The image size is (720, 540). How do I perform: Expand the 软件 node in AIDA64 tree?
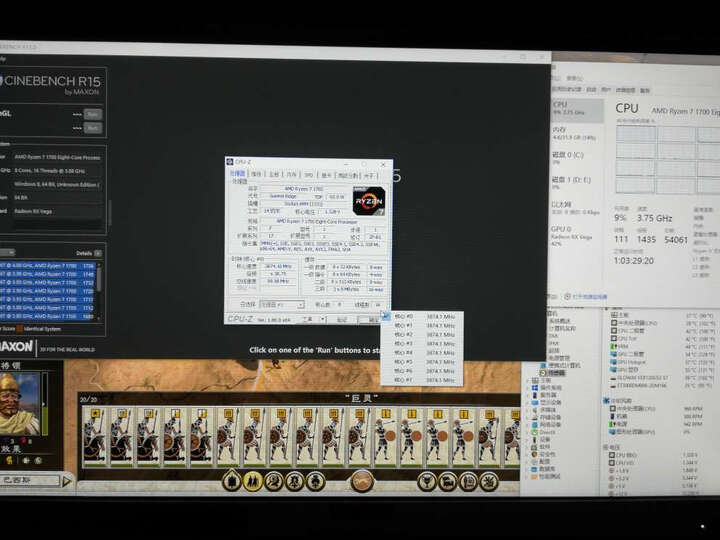[x=527, y=447]
